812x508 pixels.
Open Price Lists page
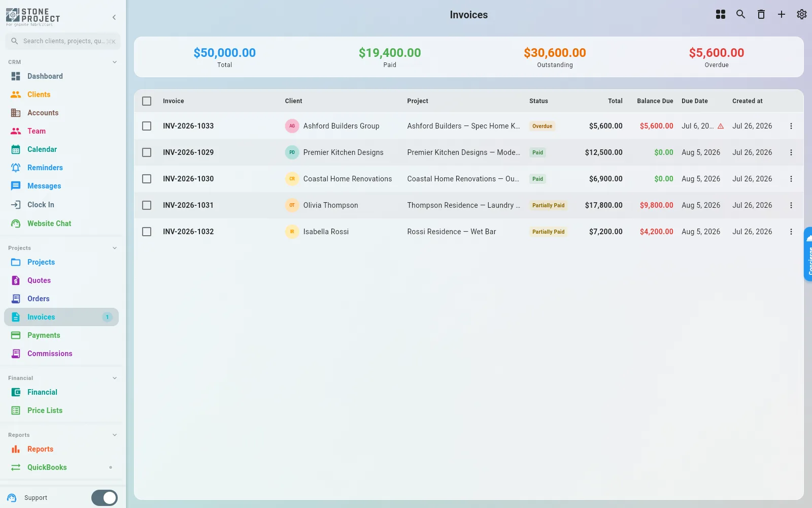[x=61, y=410]
